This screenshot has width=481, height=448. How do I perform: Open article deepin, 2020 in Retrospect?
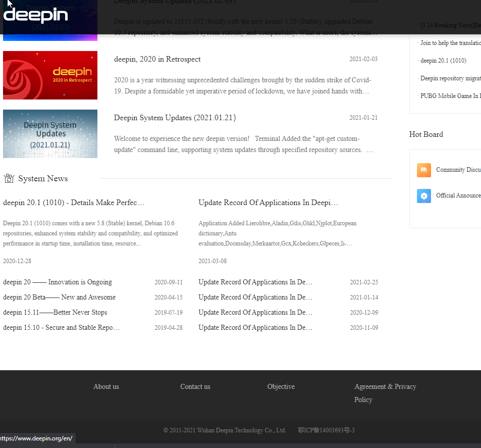coord(157,59)
